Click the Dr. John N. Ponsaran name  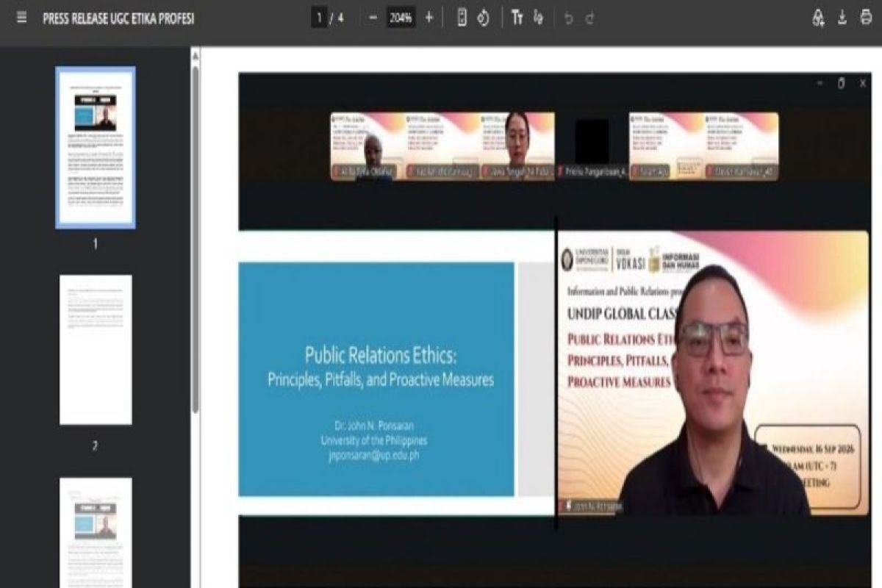[x=373, y=426]
